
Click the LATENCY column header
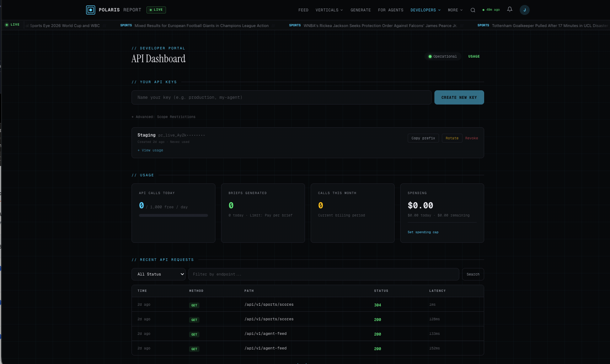point(437,291)
